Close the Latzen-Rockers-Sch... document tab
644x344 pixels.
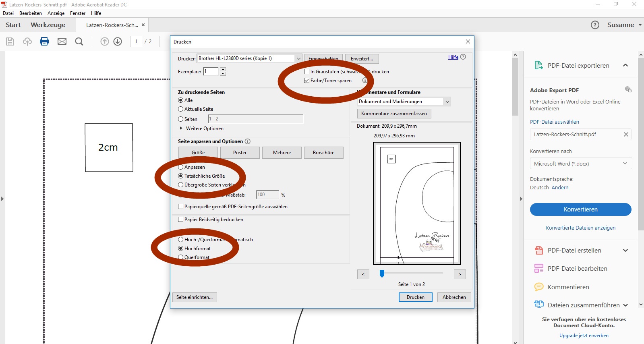143,25
